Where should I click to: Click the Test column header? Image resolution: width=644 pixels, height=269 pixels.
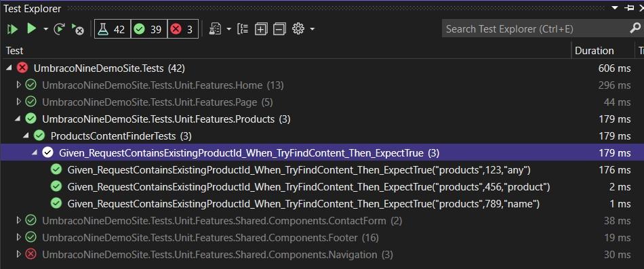(x=14, y=51)
